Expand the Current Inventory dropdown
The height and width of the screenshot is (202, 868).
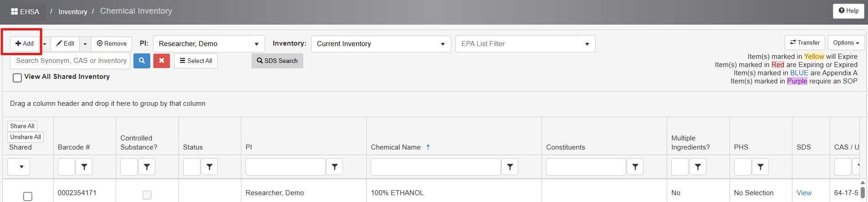click(x=381, y=44)
